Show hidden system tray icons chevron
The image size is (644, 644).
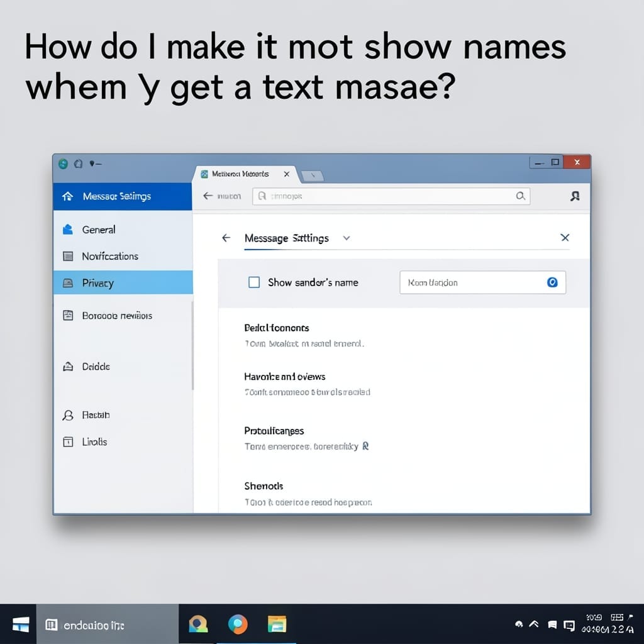point(534,625)
